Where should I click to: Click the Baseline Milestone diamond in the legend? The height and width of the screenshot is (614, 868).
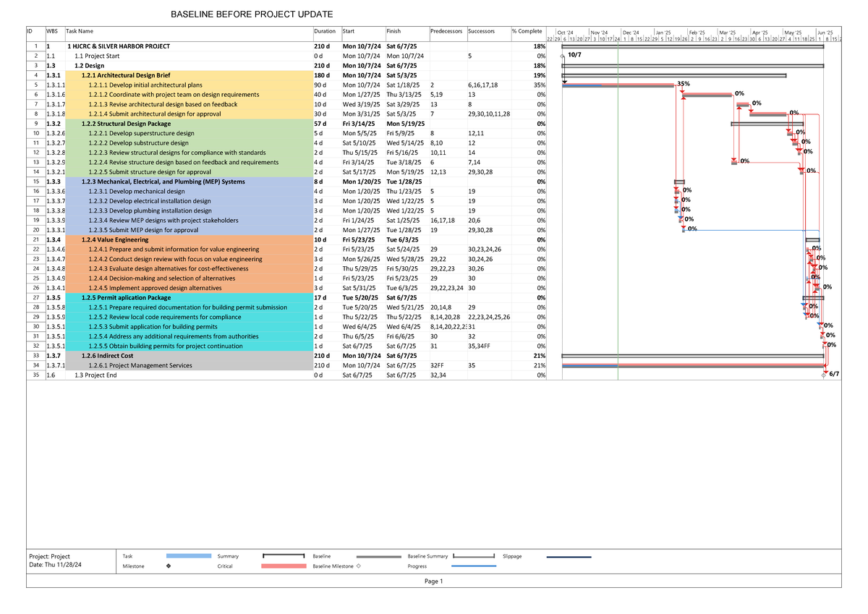[x=359, y=566]
